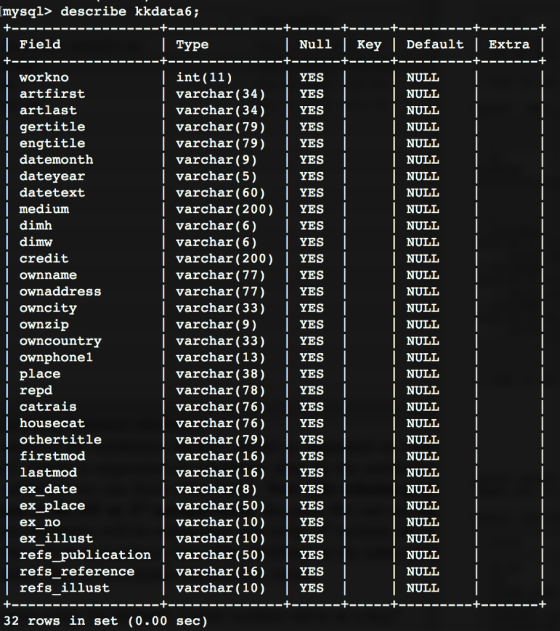The height and width of the screenshot is (631, 560).
Task: Click the 'ex_place' field name
Action: point(52,506)
